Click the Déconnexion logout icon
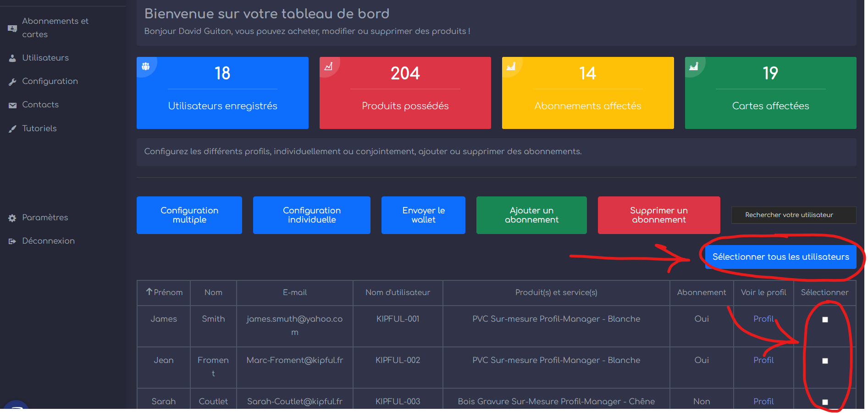 click(x=12, y=241)
